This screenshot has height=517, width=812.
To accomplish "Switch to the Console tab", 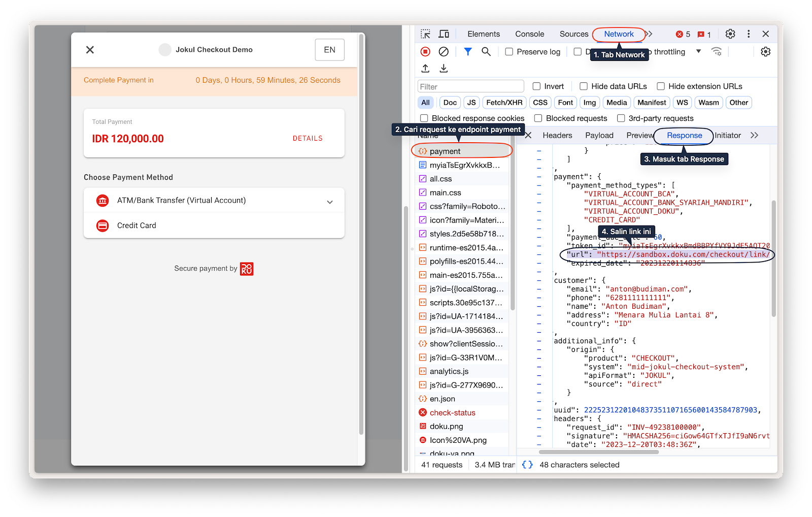I will click(530, 34).
